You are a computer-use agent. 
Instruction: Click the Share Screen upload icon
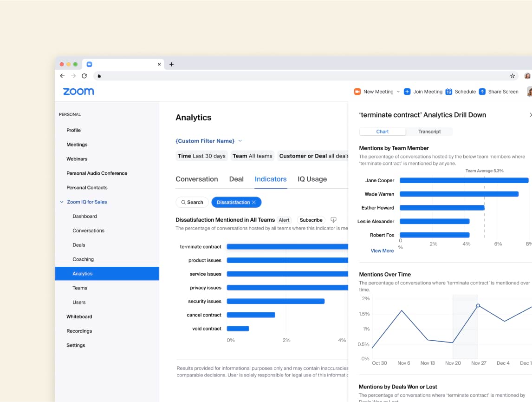tap(482, 92)
